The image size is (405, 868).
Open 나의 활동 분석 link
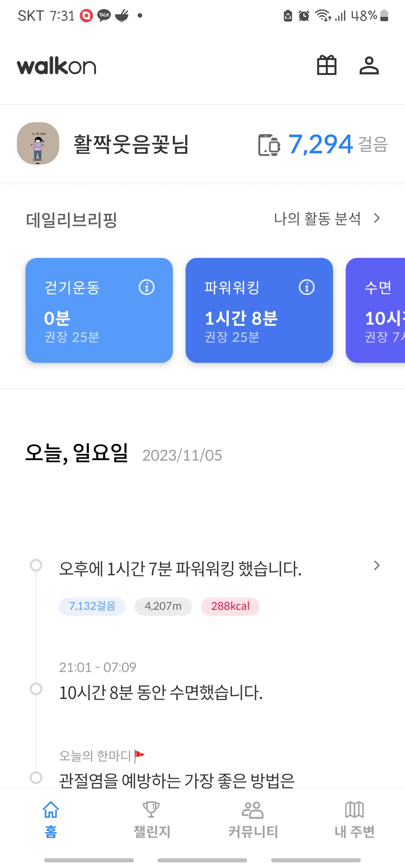click(317, 218)
